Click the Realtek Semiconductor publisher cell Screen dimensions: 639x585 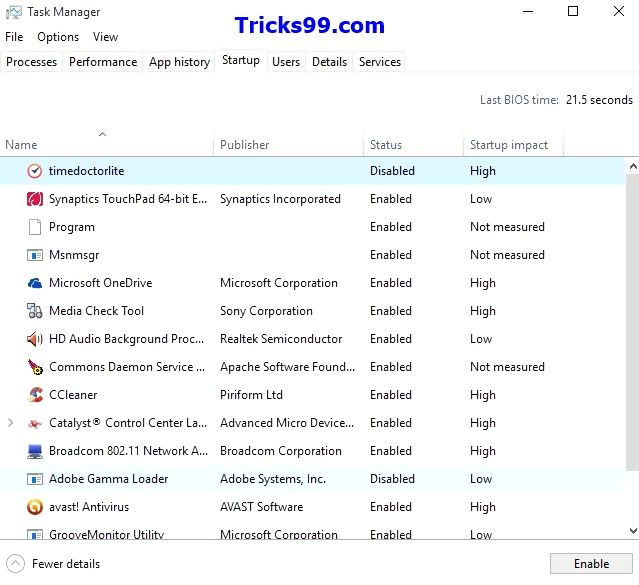(281, 339)
